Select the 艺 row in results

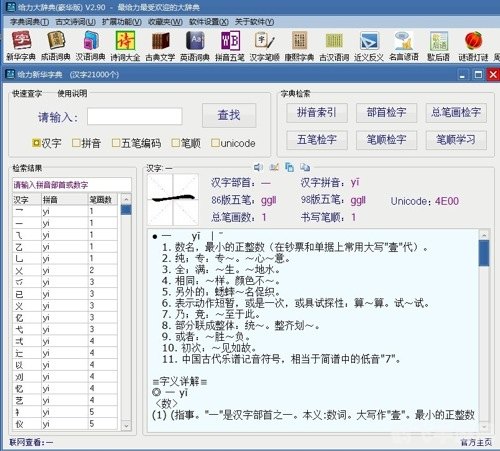click(x=65, y=400)
